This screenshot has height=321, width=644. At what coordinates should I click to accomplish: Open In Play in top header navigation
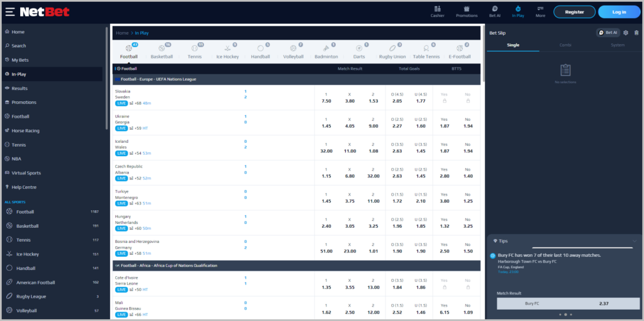coord(518,11)
